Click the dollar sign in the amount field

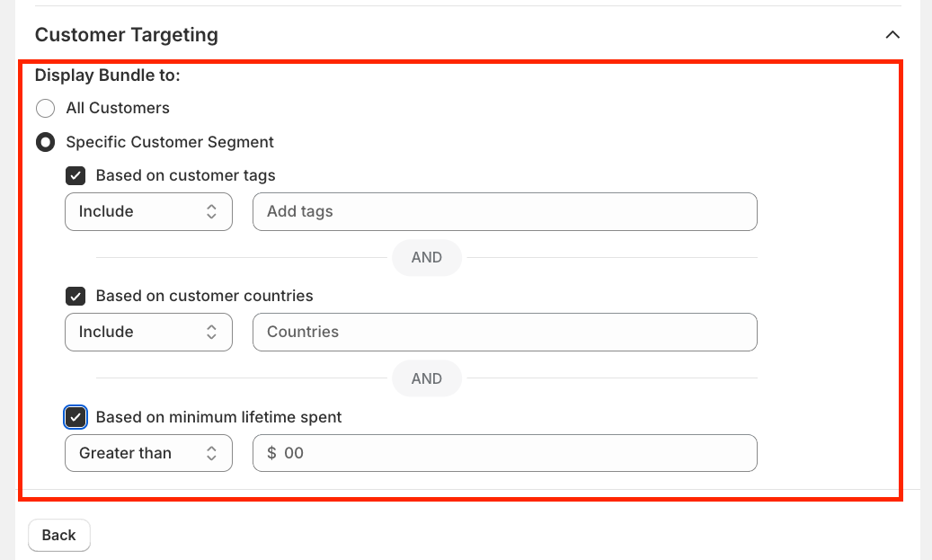[x=271, y=453]
